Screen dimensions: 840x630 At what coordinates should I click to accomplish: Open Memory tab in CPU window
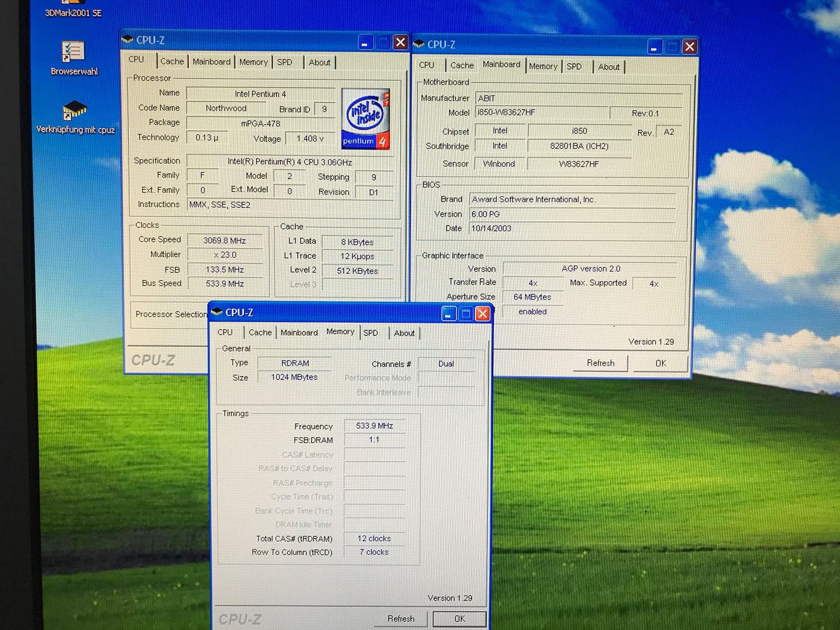click(254, 62)
